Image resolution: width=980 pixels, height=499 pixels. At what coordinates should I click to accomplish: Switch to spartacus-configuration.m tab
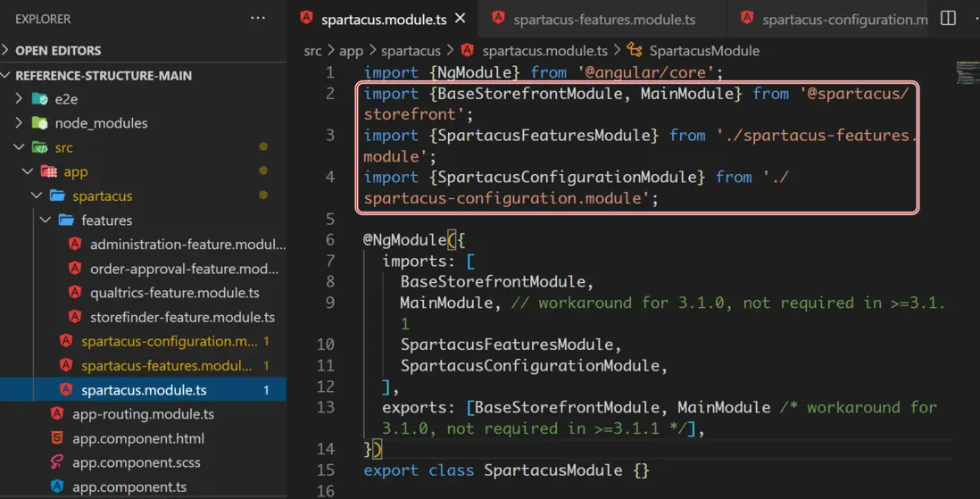click(845, 20)
